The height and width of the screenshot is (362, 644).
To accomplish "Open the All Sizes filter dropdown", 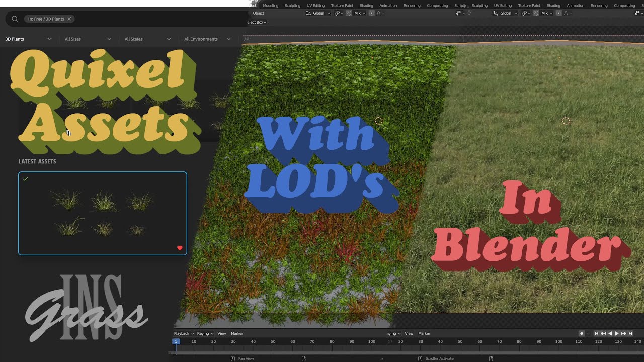I will click(88, 39).
